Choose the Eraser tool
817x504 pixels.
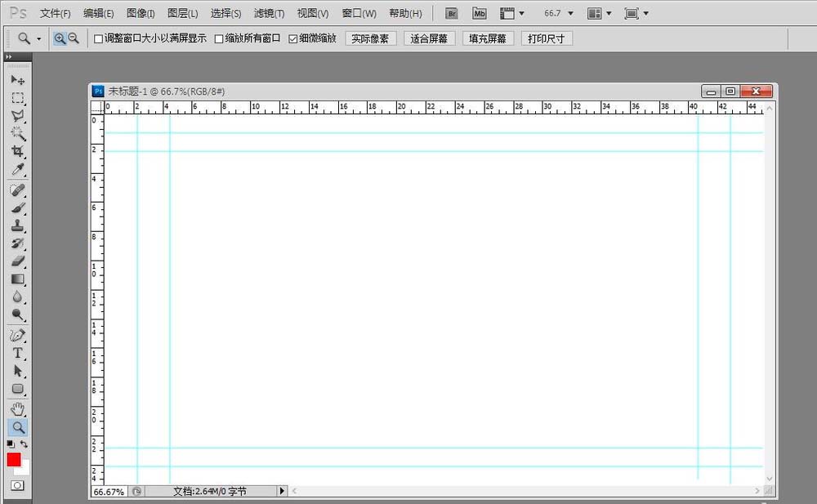pos(18,261)
